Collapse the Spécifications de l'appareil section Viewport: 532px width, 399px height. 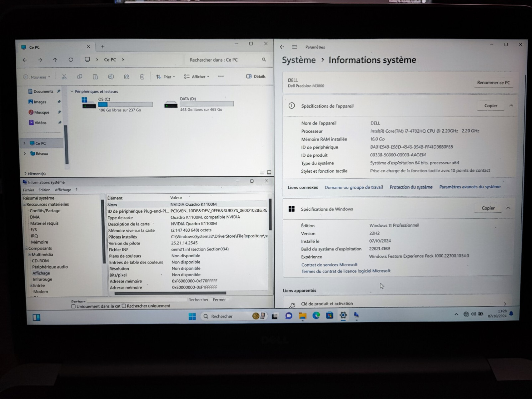(x=511, y=105)
